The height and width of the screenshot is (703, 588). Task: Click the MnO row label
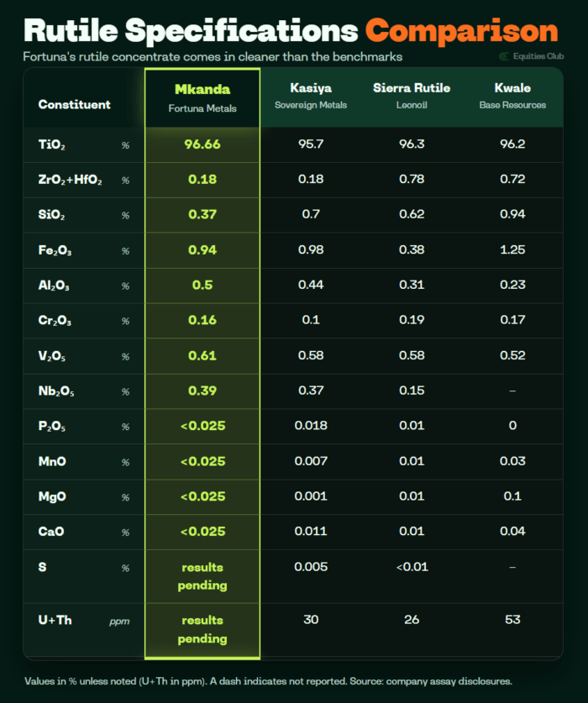(52, 461)
